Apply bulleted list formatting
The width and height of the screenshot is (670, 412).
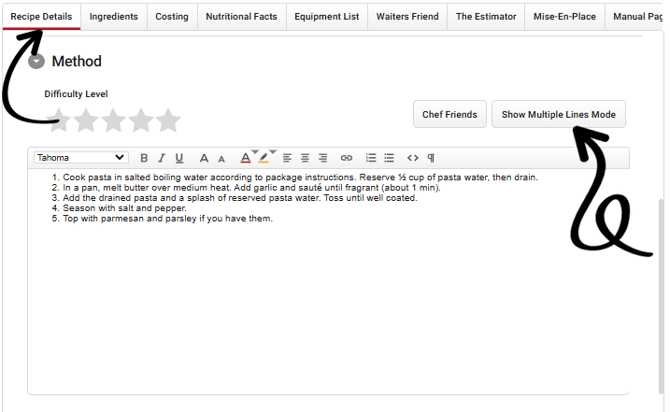(x=389, y=158)
